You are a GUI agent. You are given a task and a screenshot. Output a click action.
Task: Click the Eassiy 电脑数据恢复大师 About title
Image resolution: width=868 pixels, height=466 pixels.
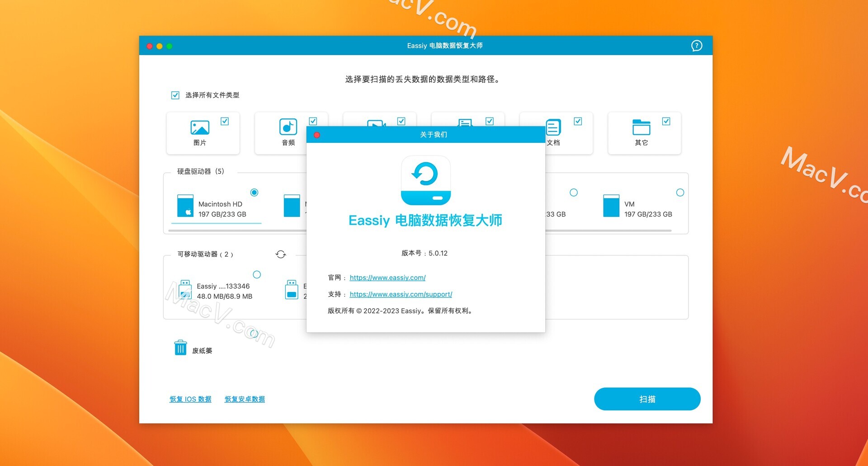point(425,221)
